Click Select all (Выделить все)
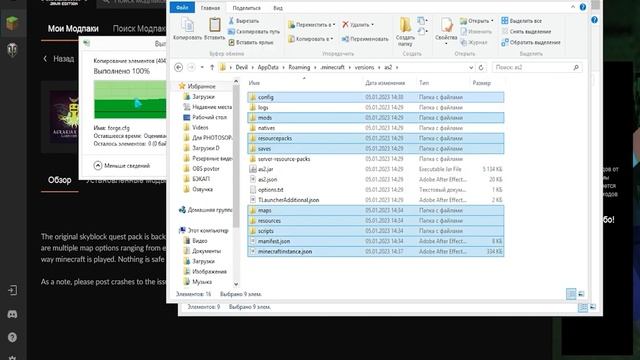This screenshot has width=640, height=360. [522, 21]
